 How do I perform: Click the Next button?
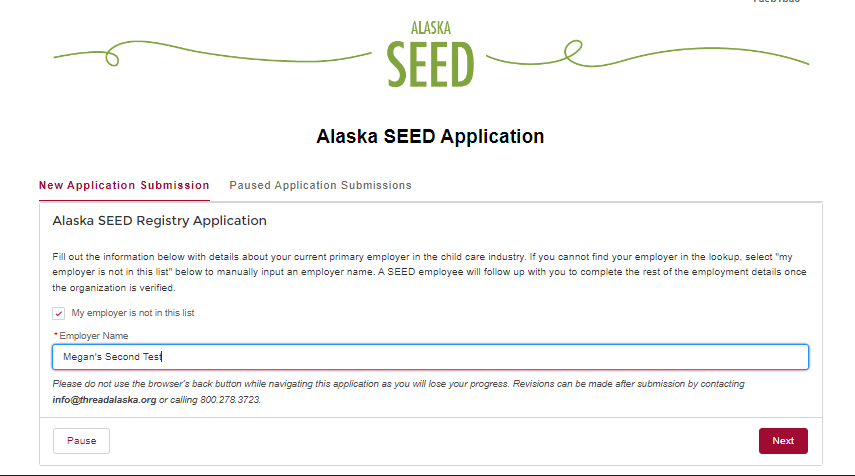pos(783,441)
